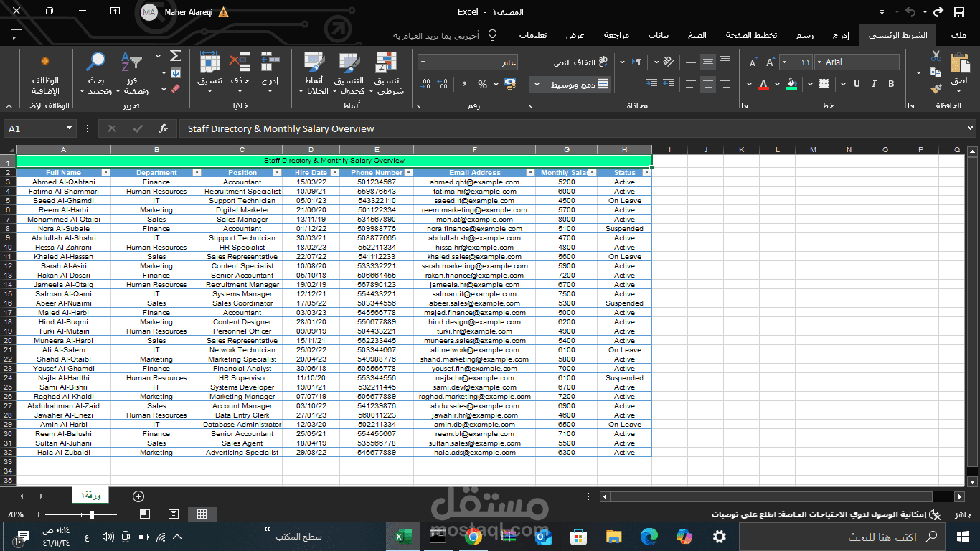The width and height of the screenshot is (980, 551).
Task: Click the Insert Function fx icon
Action: click(x=164, y=128)
